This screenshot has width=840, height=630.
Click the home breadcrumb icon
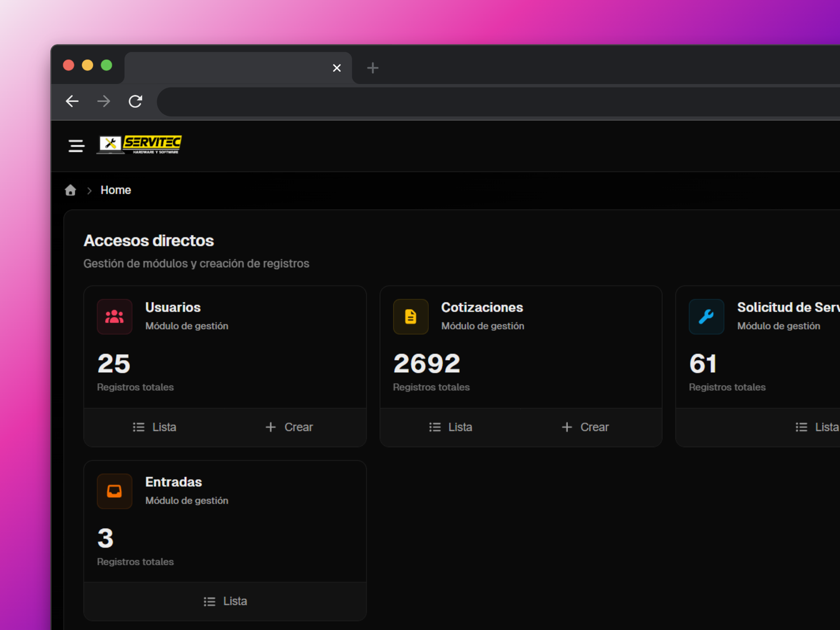pyautogui.click(x=70, y=190)
